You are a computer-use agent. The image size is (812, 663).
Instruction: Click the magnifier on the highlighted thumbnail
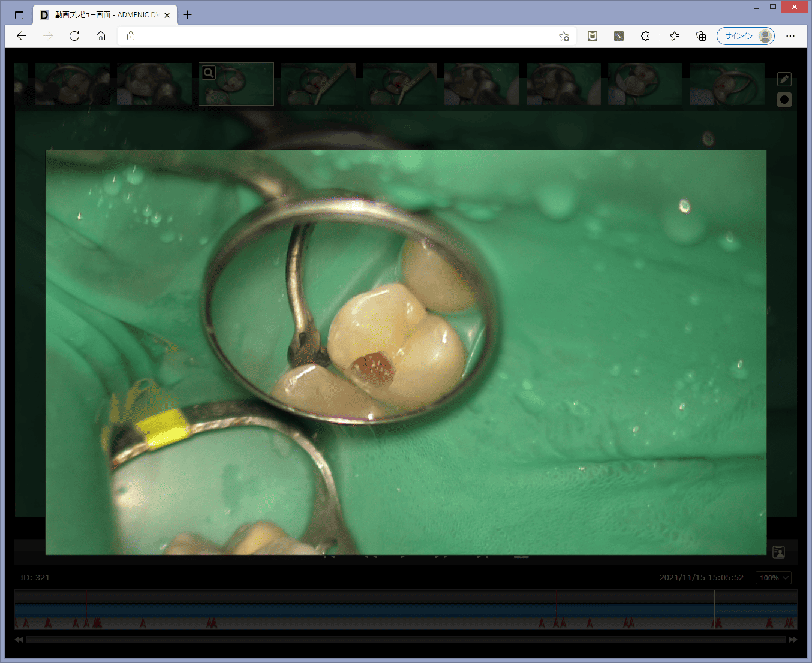[209, 73]
